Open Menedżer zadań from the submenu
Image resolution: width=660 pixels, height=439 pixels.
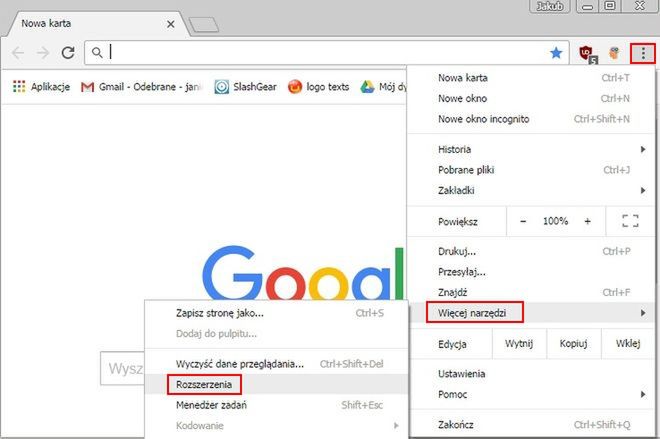pyautogui.click(x=276, y=405)
